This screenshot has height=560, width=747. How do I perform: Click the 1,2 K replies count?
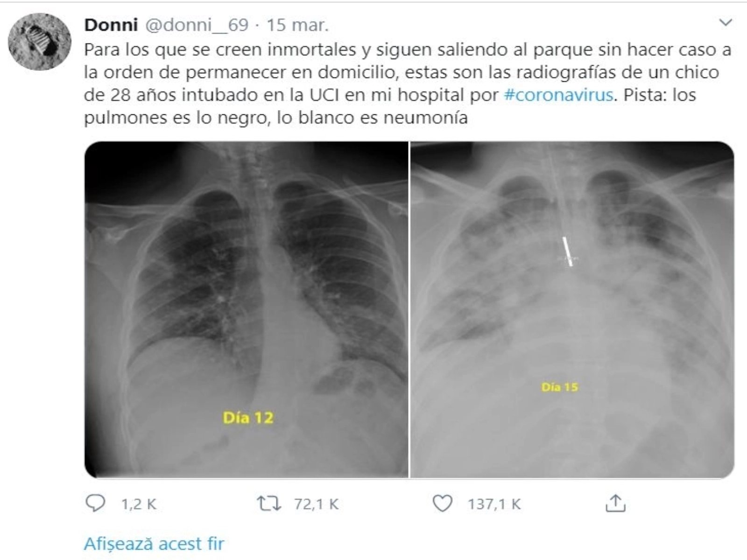click(x=139, y=504)
